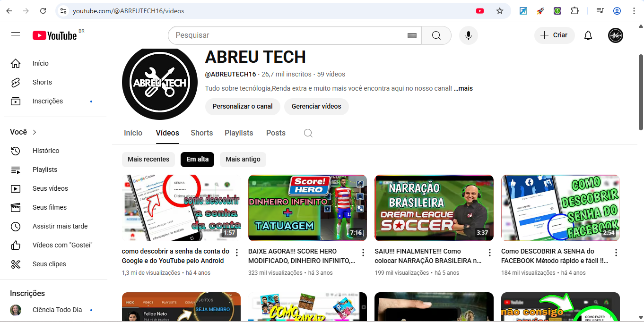The width and height of the screenshot is (644, 322).
Task: Open the Chrome profile icon
Action: click(617, 11)
